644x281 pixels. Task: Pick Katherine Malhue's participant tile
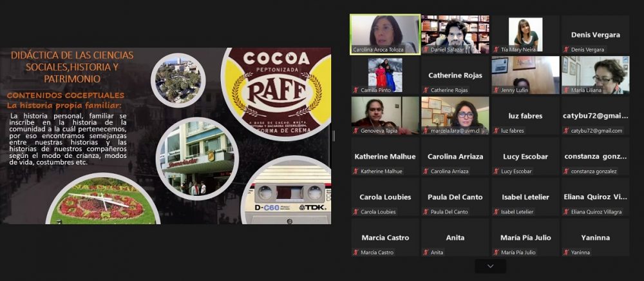[385, 157]
